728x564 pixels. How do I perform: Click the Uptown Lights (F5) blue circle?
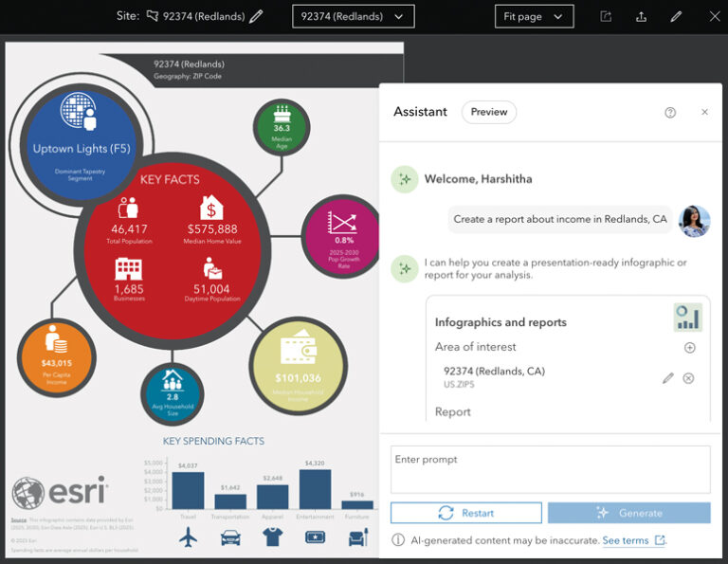click(x=82, y=145)
